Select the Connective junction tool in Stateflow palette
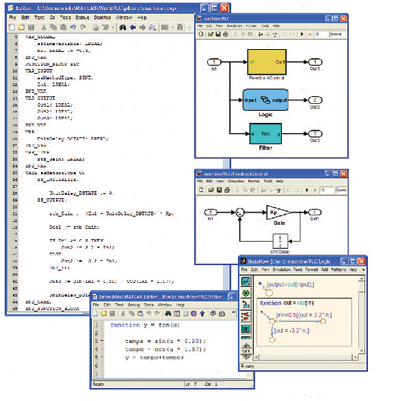Image resolution: width=400 pixels, height=401 pixels. (246, 317)
